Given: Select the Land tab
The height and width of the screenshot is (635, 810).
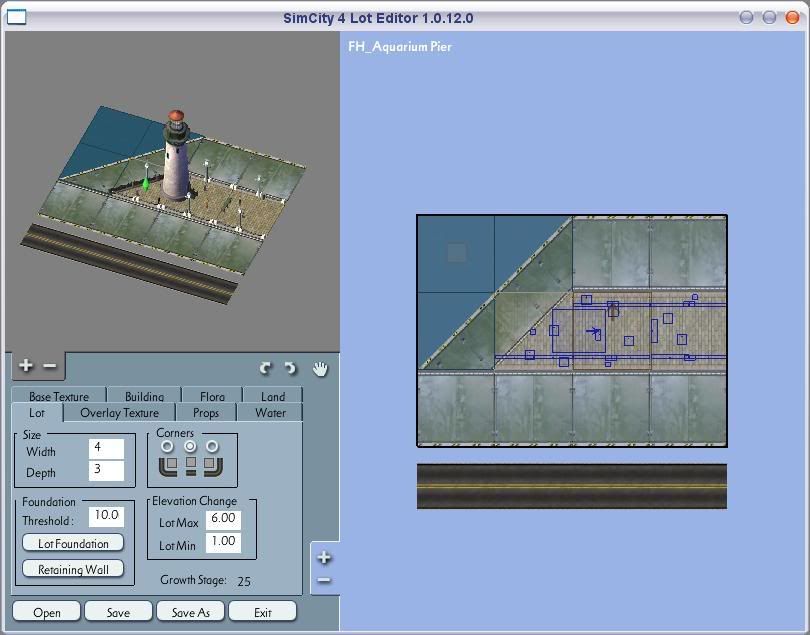Looking at the screenshot, I should point(273,396).
